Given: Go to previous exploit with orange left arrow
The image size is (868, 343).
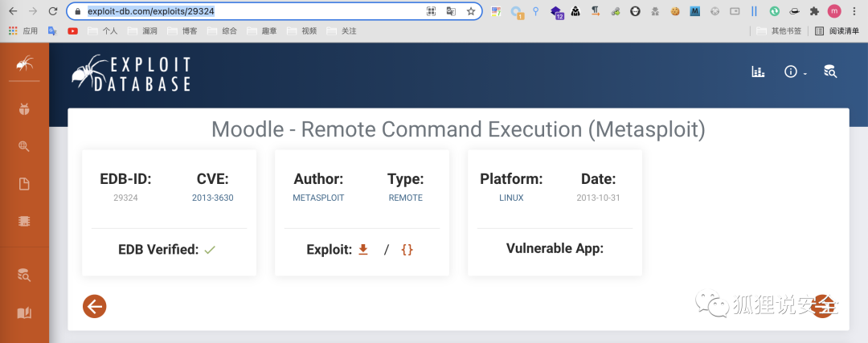Looking at the screenshot, I should [x=95, y=306].
